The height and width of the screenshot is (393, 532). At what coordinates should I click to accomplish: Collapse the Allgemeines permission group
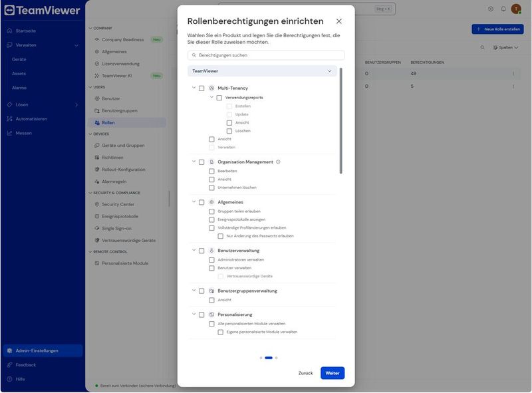pos(194,201)
